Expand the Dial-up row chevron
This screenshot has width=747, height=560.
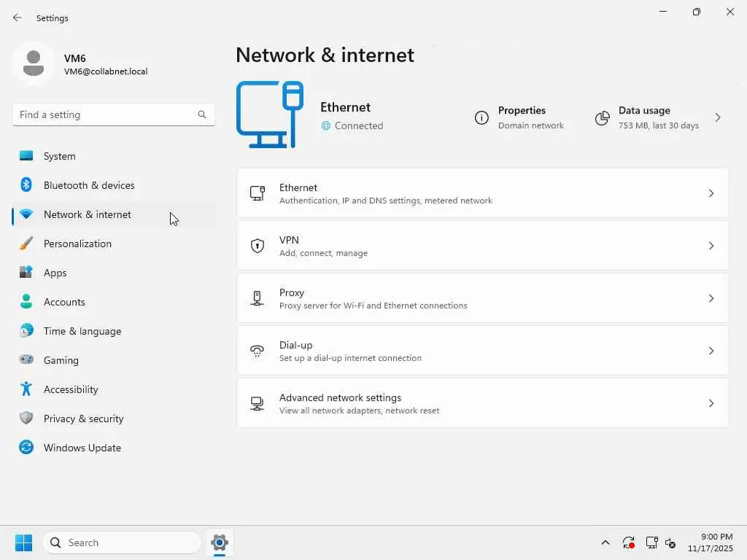pyautogui.click(x=711, y=351)
